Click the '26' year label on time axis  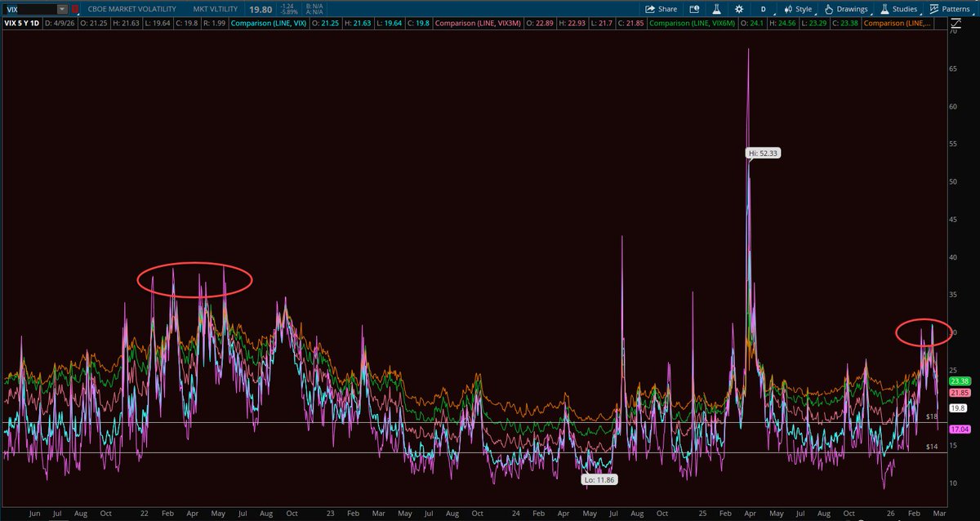pos(893,514)
